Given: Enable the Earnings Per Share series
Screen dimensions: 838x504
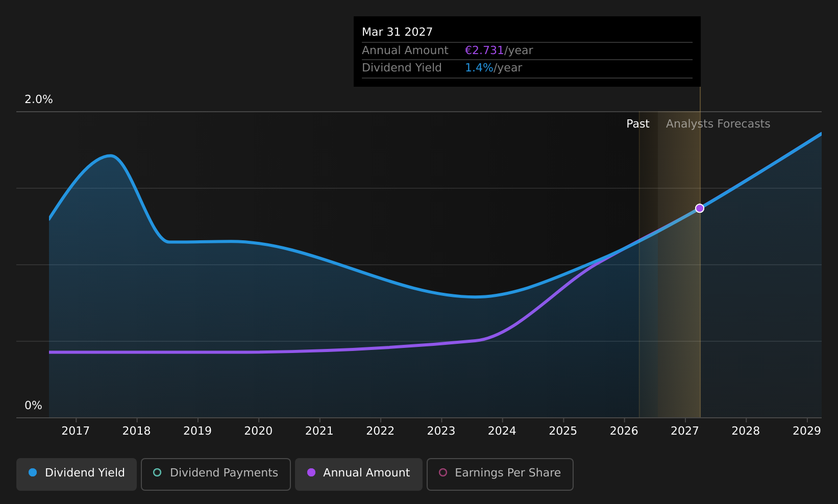Looking at the screenshot, I should (500, 474).
